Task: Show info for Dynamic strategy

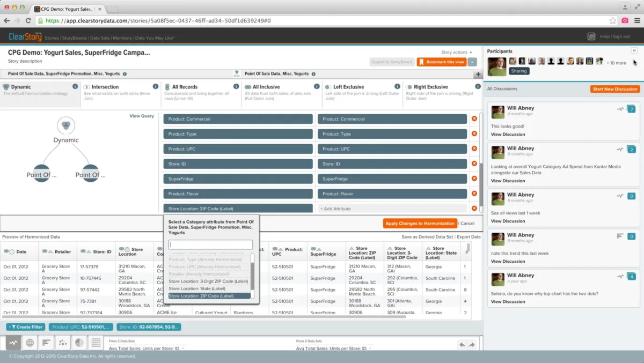Action: 75,86
